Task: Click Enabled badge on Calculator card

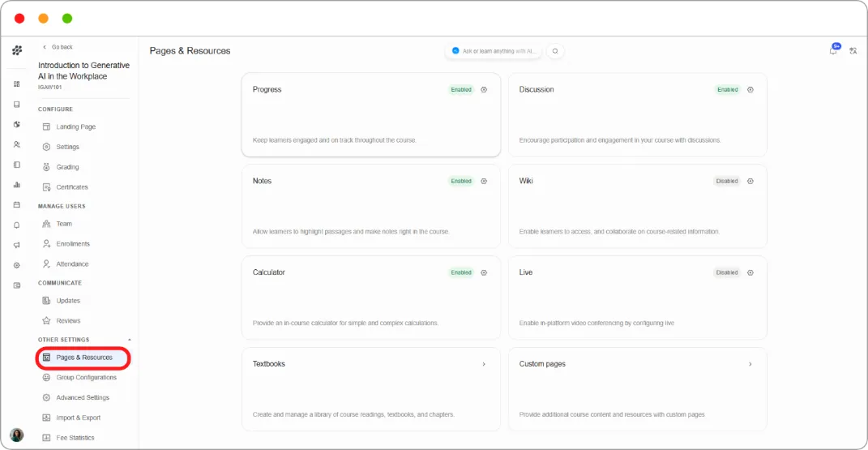Action: 461,272
